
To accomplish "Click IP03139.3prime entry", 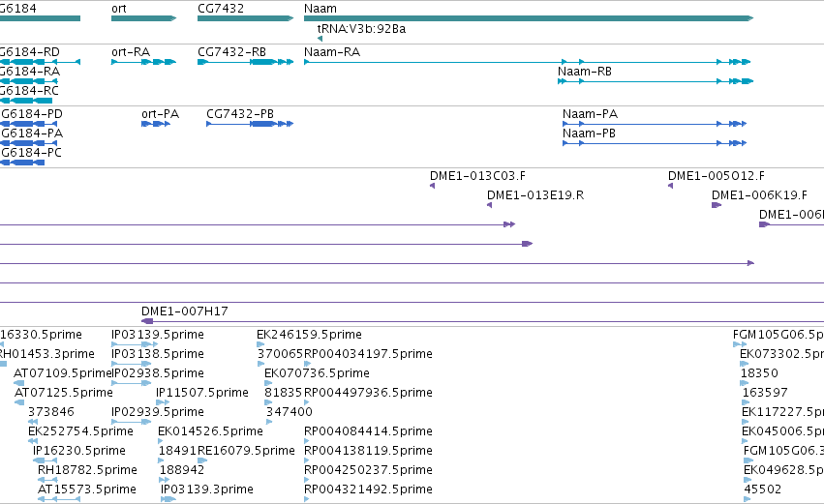I will (207, 489).
